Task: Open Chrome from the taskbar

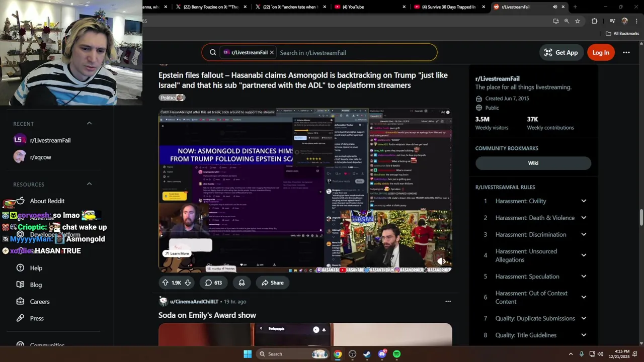Action: [338, 354]
